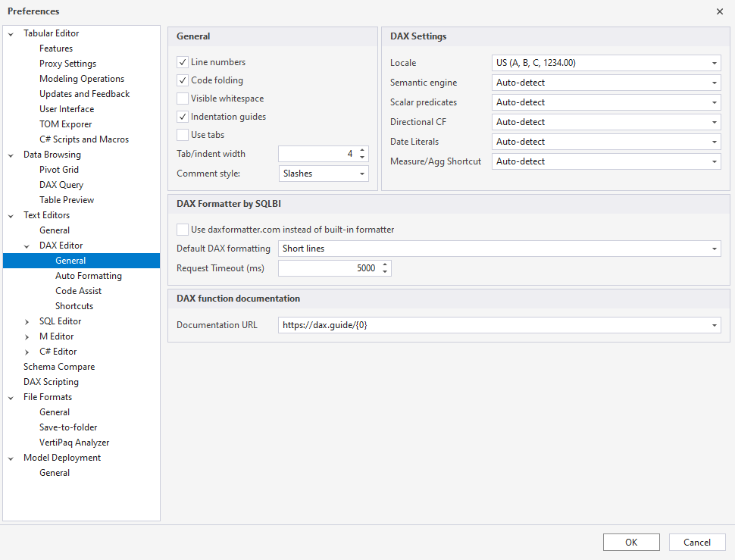This screenshot has height=560, width=735.
Task: Uncheck the Indentation guides option
Action: click(x=181, y=117)
